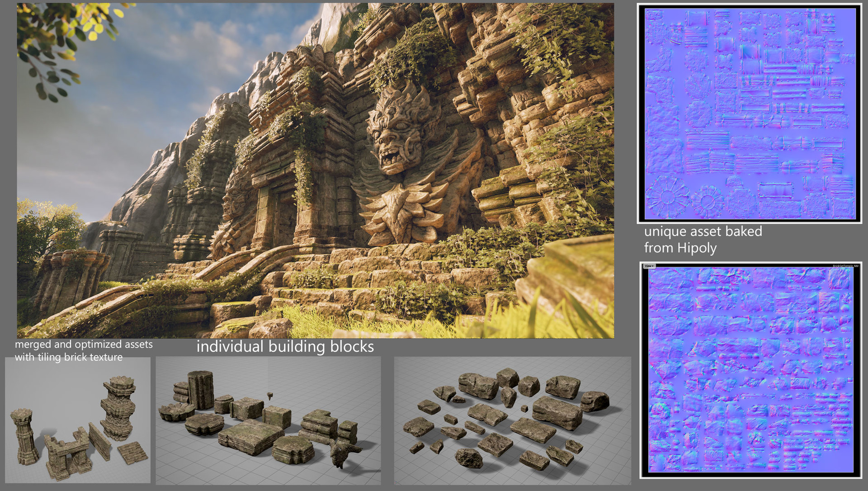Select the loose rock pieces viewport
This screenshot has width=868, height=491.
click(x=512, y=420)
